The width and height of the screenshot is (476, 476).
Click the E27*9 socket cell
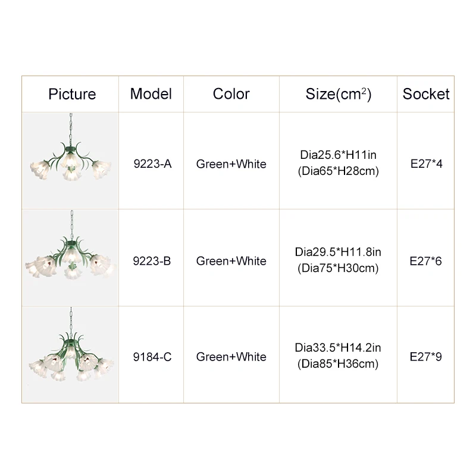(426, 357)
